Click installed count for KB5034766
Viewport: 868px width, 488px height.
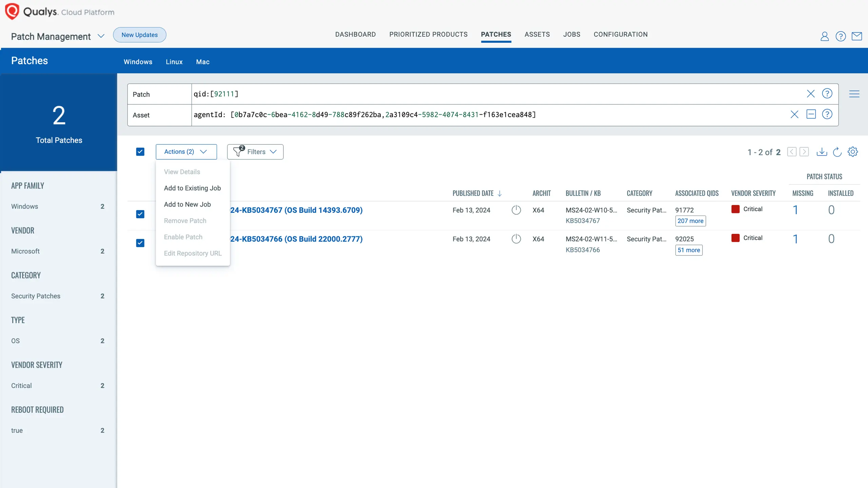(x=831, y=239)
